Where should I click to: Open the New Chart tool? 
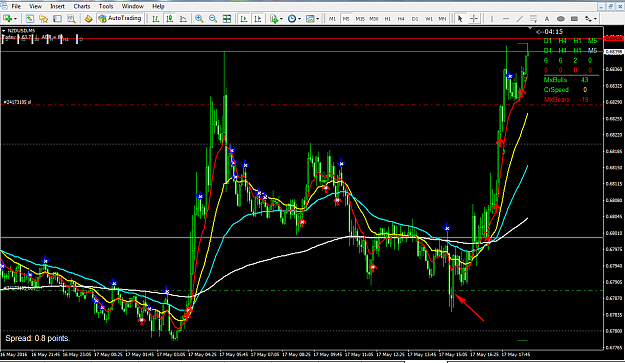[x=8, y=19]
